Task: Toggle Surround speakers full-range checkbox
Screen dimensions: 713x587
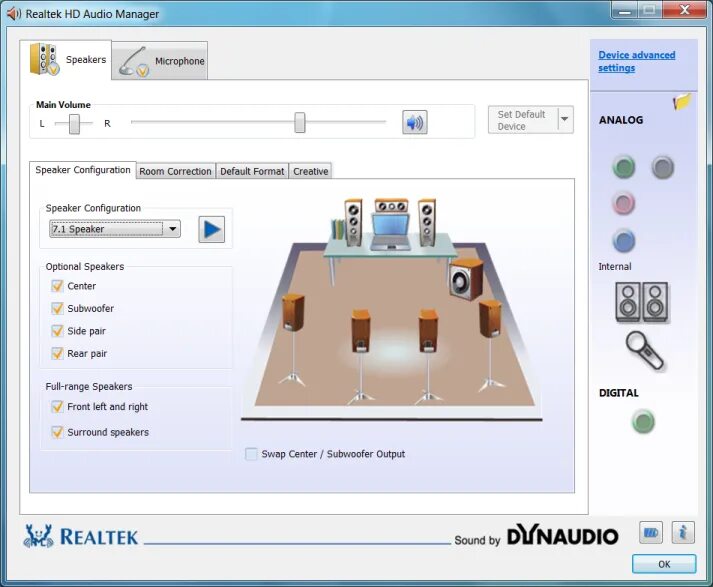Action: [x=57, y=432]
